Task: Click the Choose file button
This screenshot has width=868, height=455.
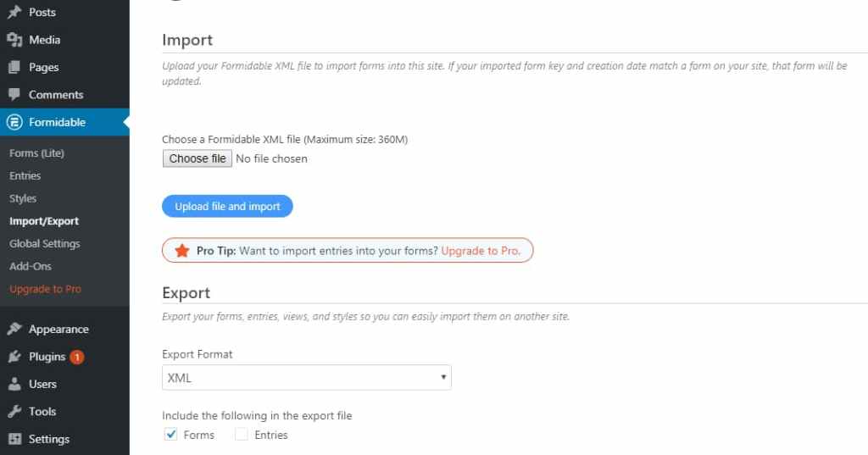Action: coord(197,158)
